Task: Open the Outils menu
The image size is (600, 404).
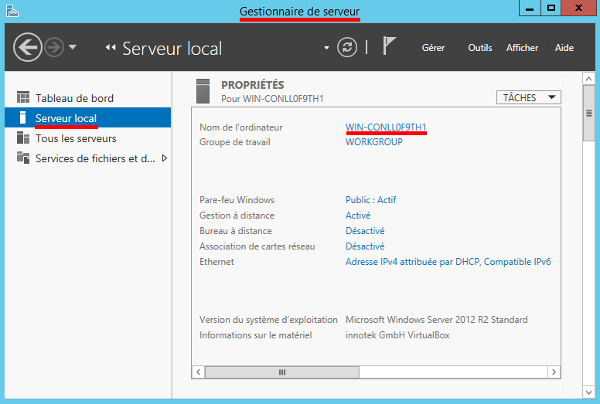Action: click(x=480, y=48)
